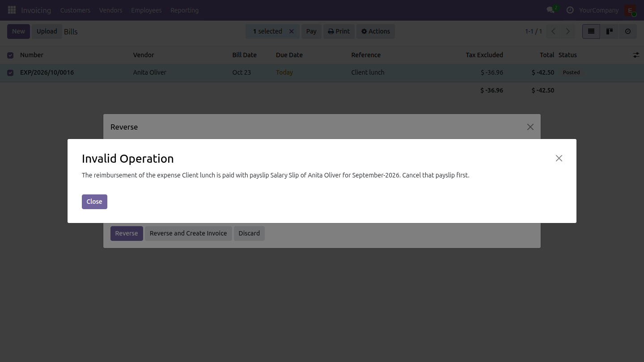Image resolution: width=644 pixels, height=362 pixels.
Task: Open the Reporting menu
Action: pyautogui.click(x=184, y=10)
